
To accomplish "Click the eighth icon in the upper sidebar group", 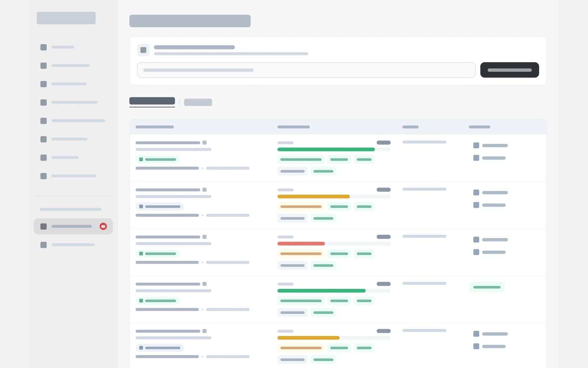I will 43,176.
